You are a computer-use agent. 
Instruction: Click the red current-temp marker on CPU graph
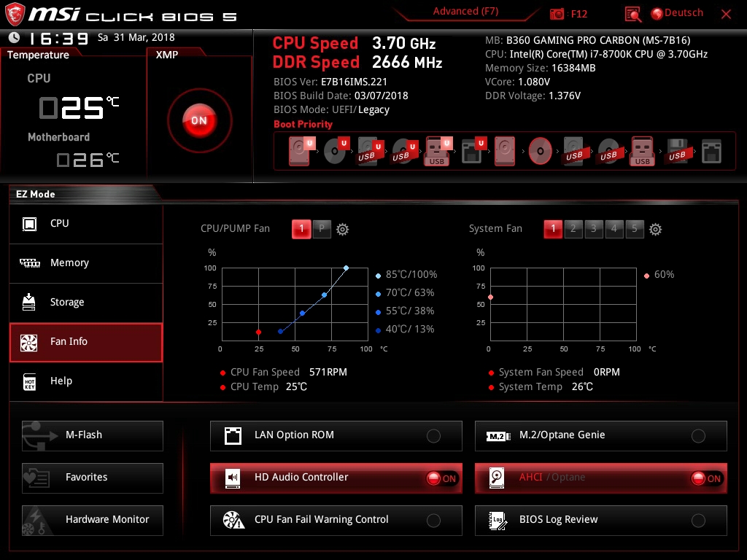pos(259,332)
